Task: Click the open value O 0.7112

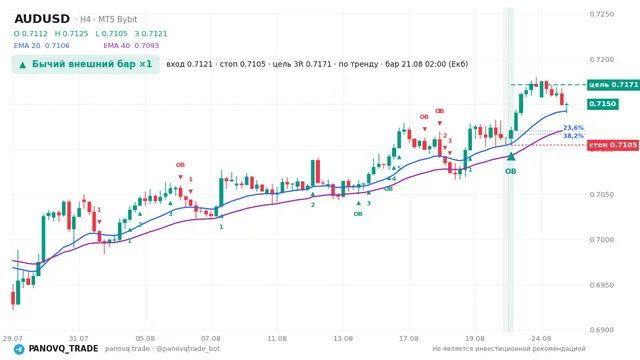Action: point(31,33)
